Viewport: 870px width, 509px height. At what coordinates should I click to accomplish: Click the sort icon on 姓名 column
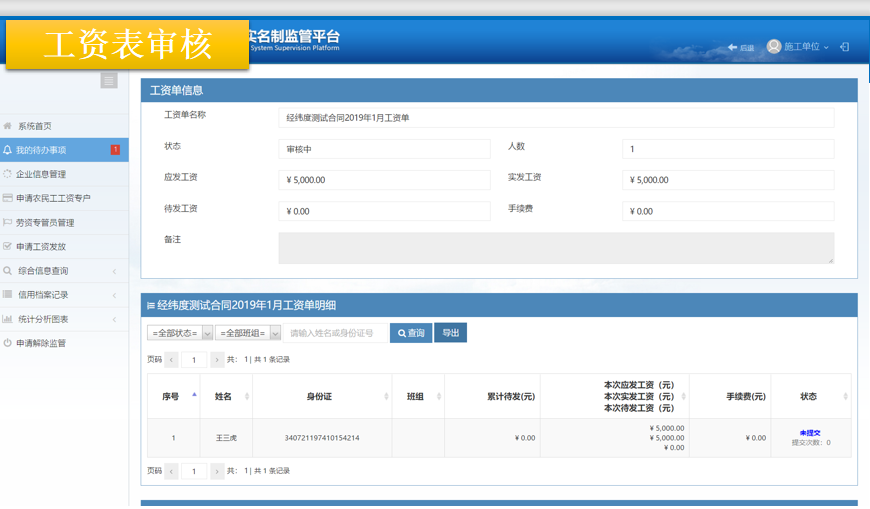pyautogui.click(x=247, y=397)
